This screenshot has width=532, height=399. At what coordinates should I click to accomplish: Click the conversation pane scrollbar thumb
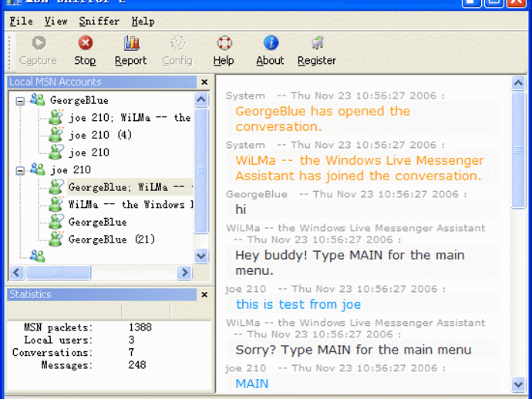518,150
